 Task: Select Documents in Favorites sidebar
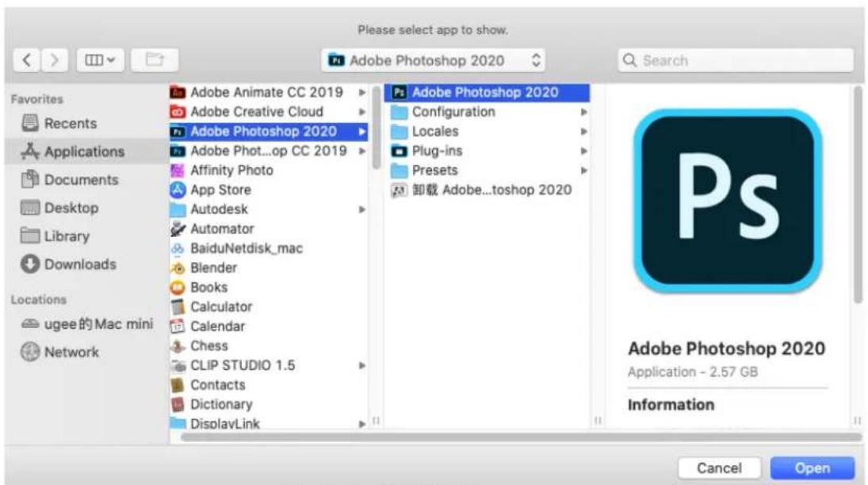(x=86, y=179)
